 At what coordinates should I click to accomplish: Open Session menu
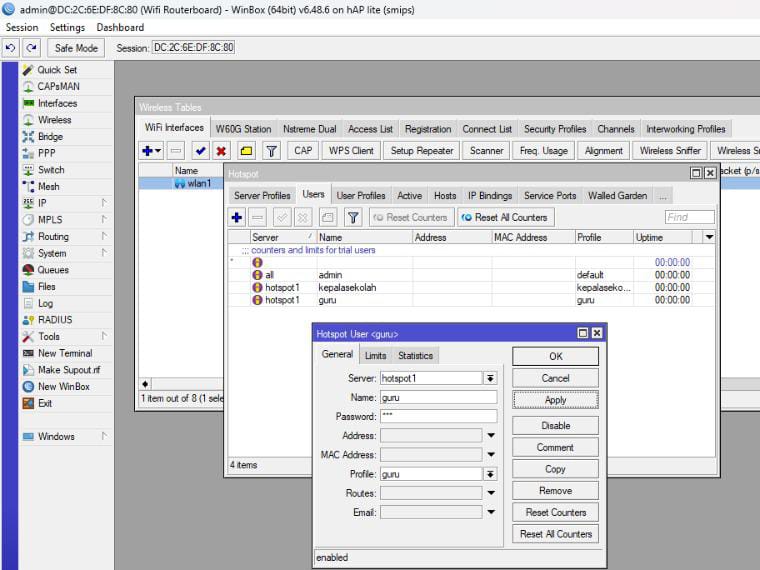pyautogui.click(x=22, y=28)
